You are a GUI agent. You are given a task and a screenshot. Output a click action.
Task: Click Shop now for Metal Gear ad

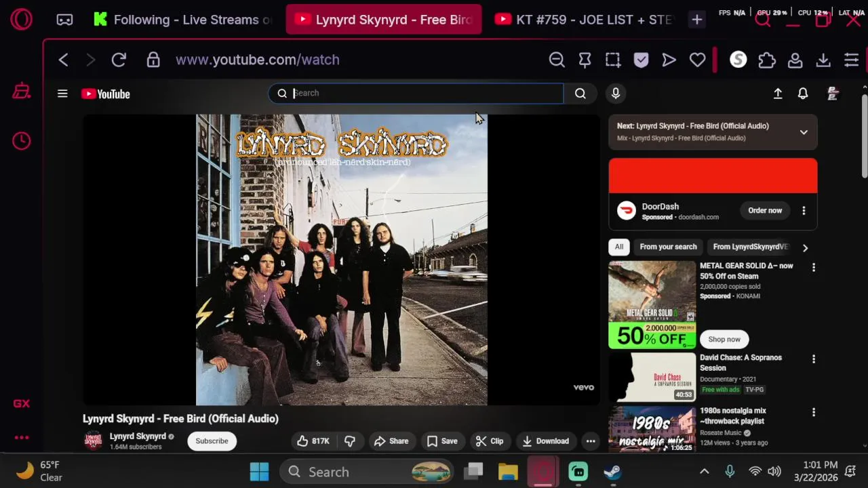pyautogui.click(x=724, y=339)
